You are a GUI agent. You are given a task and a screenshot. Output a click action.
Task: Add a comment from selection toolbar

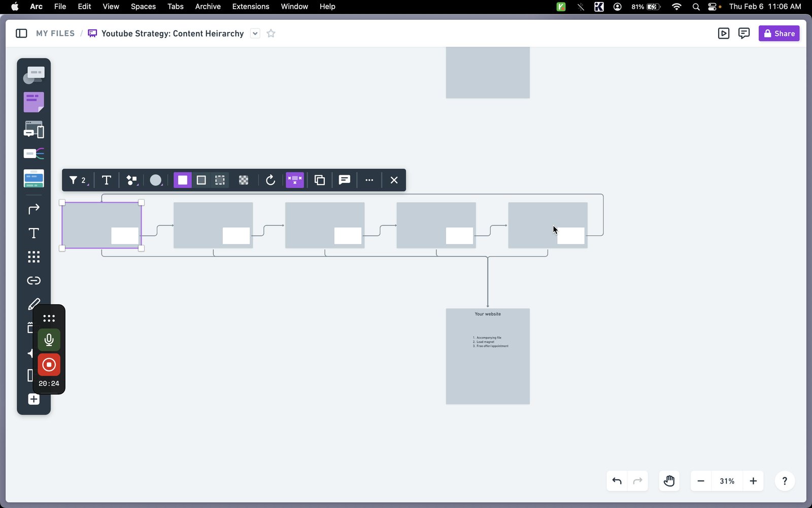345,180
